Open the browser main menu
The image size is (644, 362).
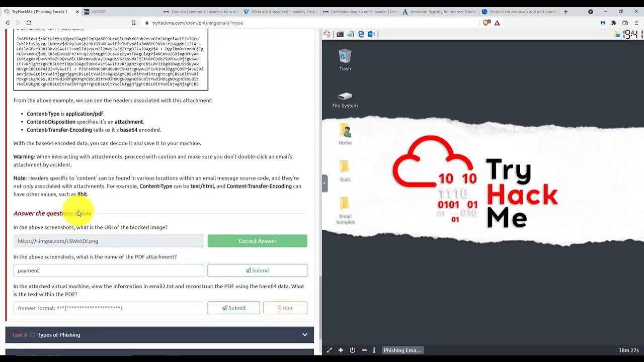coord(636,23)
